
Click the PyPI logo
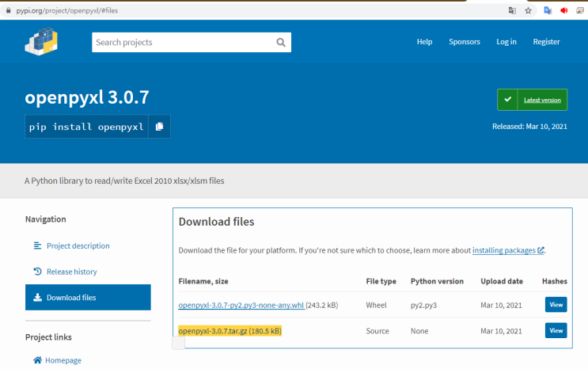(41, 42)
